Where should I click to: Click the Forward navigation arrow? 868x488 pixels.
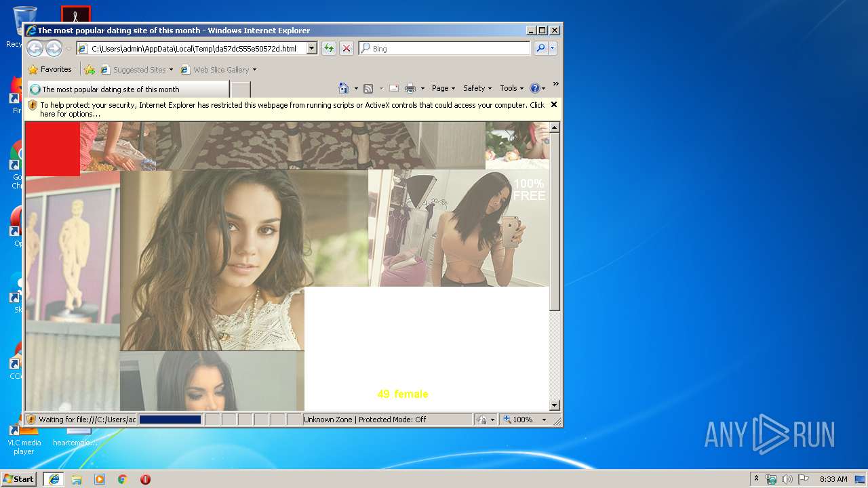(x=54, y=48)
